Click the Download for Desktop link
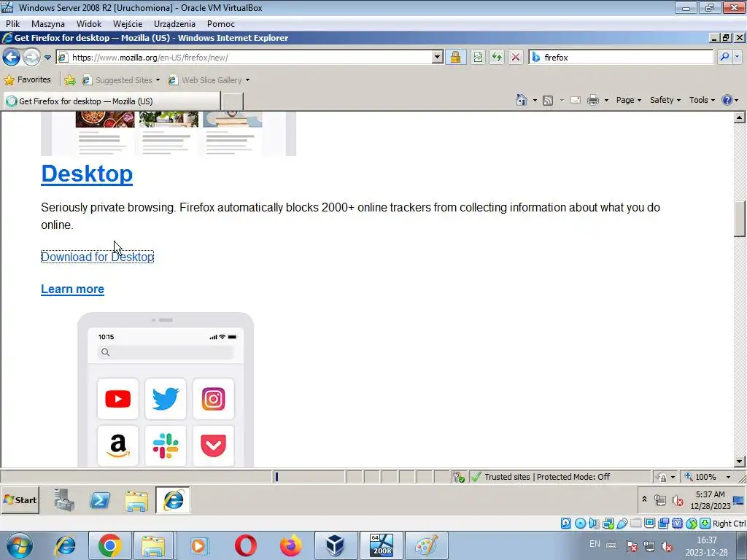The image size is (747, 560). coord(97,257)
